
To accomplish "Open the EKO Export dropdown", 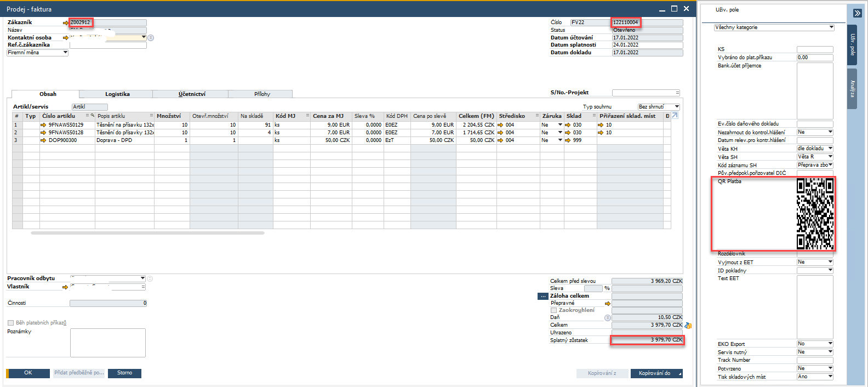I will tap(830, 344).
